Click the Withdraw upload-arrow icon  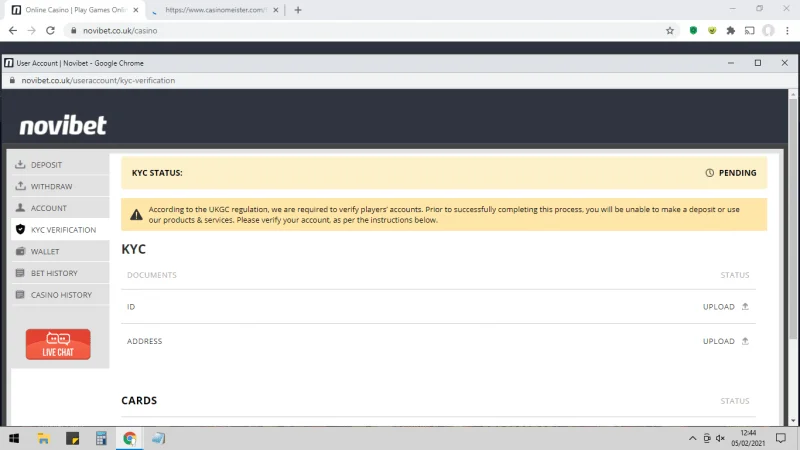click(20, 186)
